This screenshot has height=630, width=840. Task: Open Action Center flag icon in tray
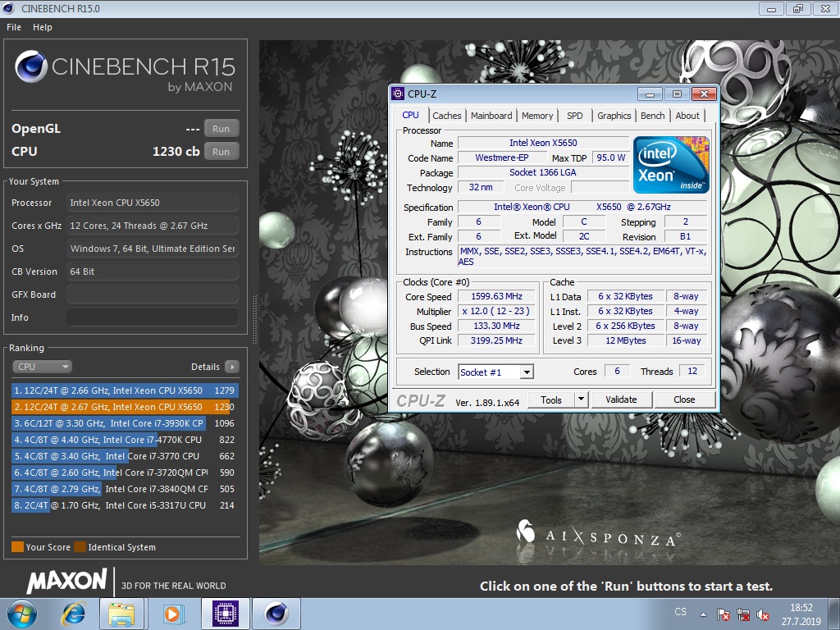[724, 614]
